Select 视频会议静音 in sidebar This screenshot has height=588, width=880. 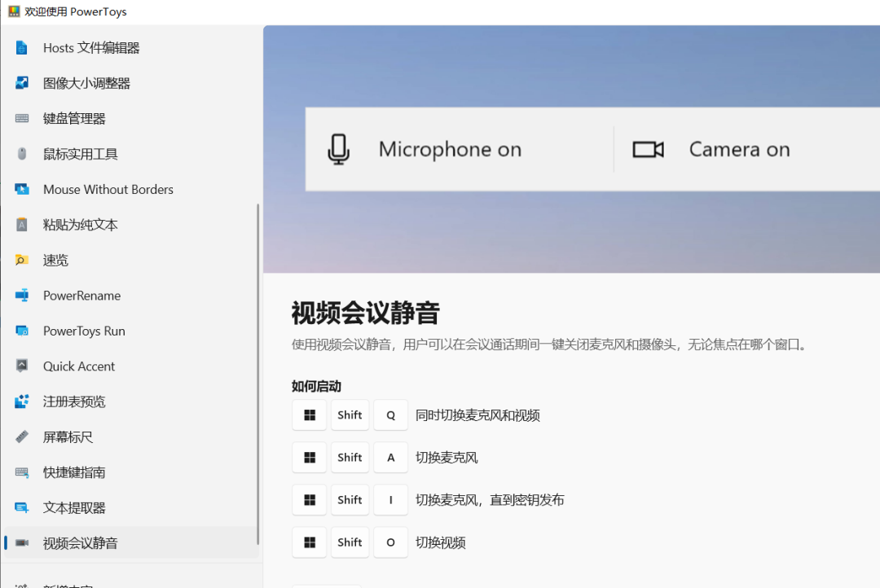point(130,542)
